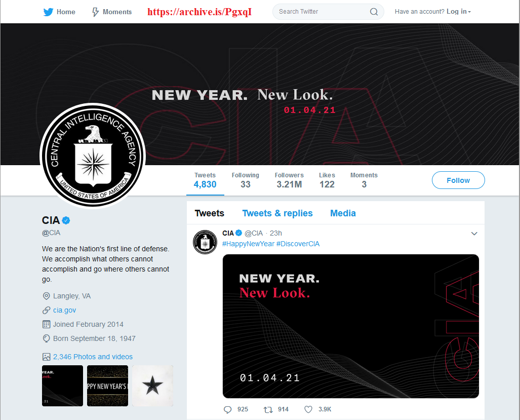
Task: Select the Followers 3.21M stat
Action: pos(289,180)
